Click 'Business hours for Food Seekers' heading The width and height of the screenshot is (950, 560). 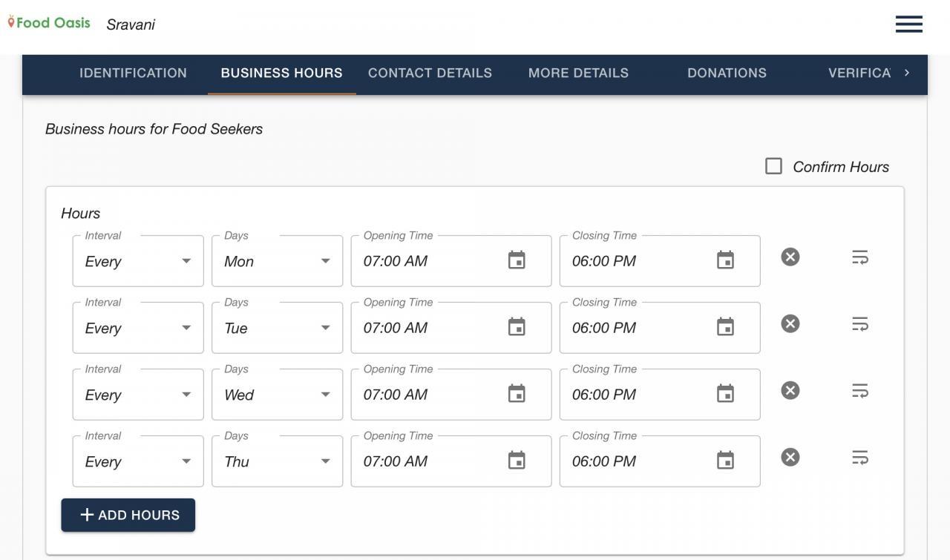click(x=154, y=129)
